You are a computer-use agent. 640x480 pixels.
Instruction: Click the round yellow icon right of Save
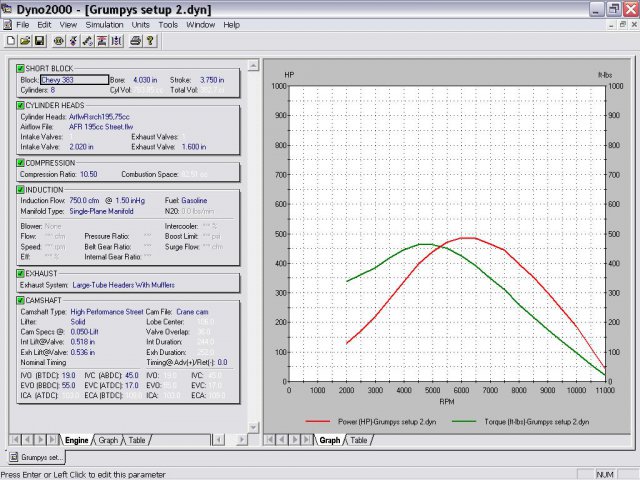[59, 41]
